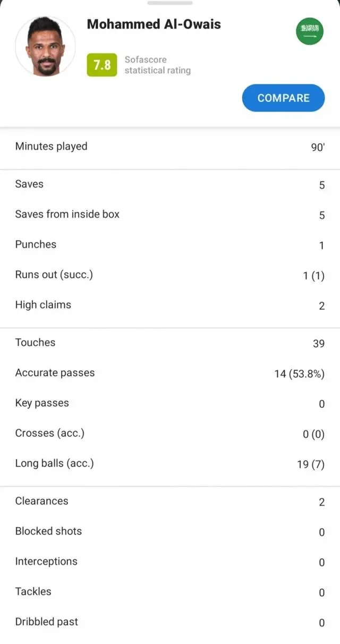Viewport: 340px width, 644px height.
Task: Select the Clearances stat row
Action: pos(170,501)
